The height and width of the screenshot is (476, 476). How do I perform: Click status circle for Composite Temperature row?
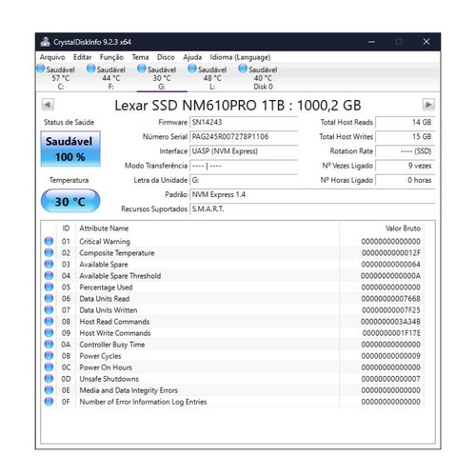coord(49,252)
